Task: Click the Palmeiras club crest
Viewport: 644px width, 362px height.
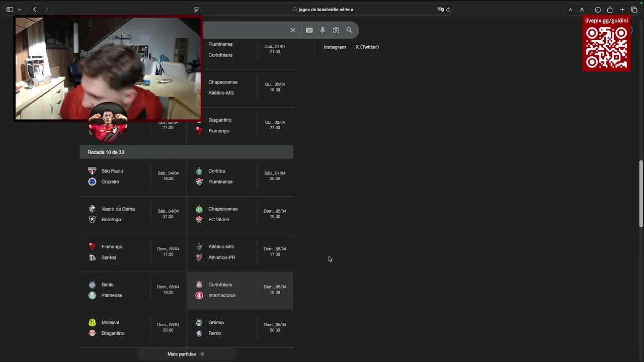Action: click(x=92, y=295)
